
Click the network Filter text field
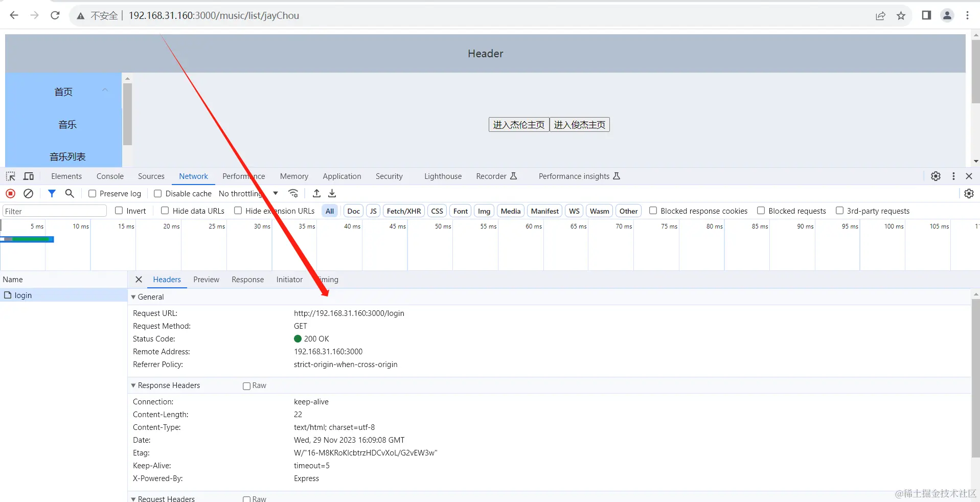tap(55, 211)
